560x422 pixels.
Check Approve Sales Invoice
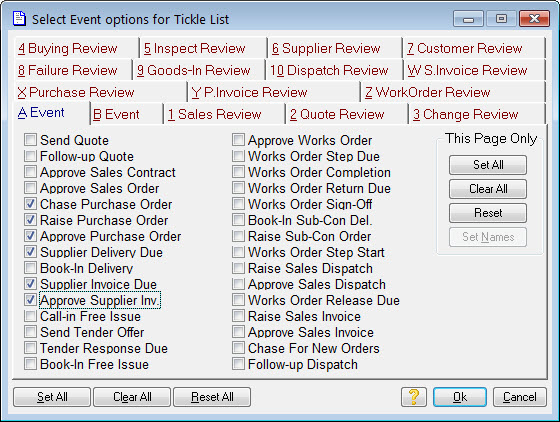tap(238, 332)
